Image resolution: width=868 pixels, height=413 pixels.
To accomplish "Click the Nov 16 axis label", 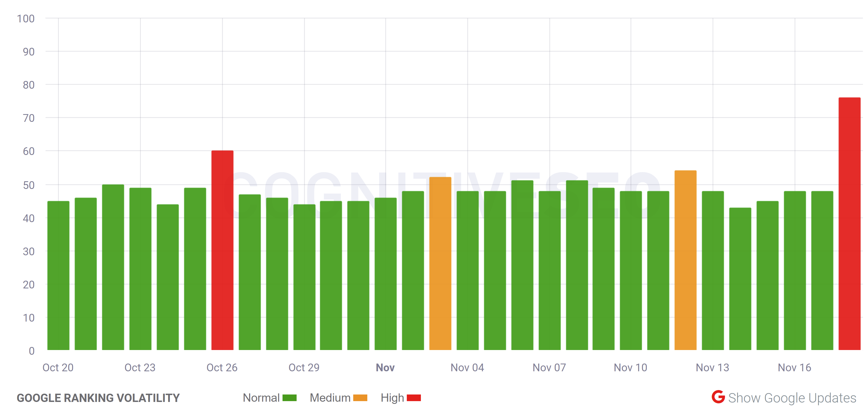I will tap(795, 368).
